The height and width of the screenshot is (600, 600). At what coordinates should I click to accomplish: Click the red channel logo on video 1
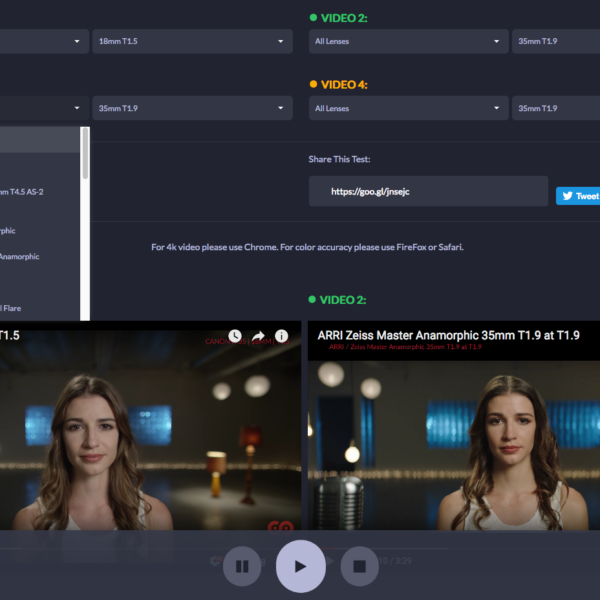(280, 526)
